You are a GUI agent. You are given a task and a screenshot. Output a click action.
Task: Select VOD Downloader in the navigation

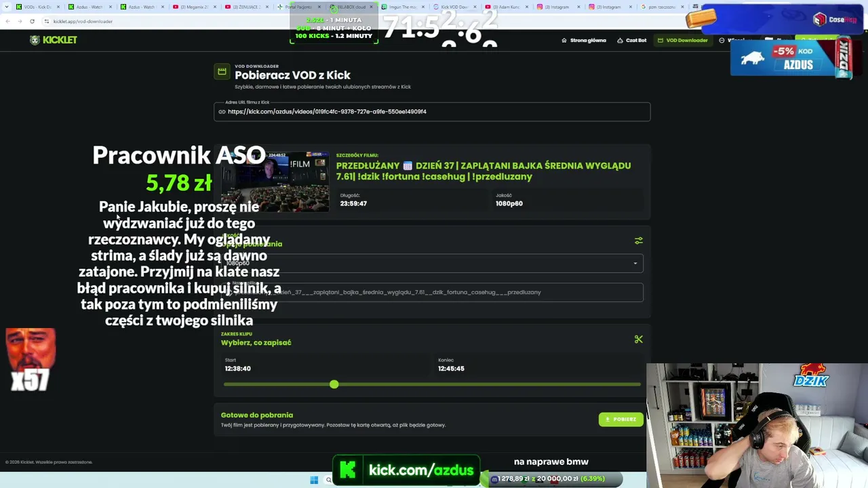[683, 40]
